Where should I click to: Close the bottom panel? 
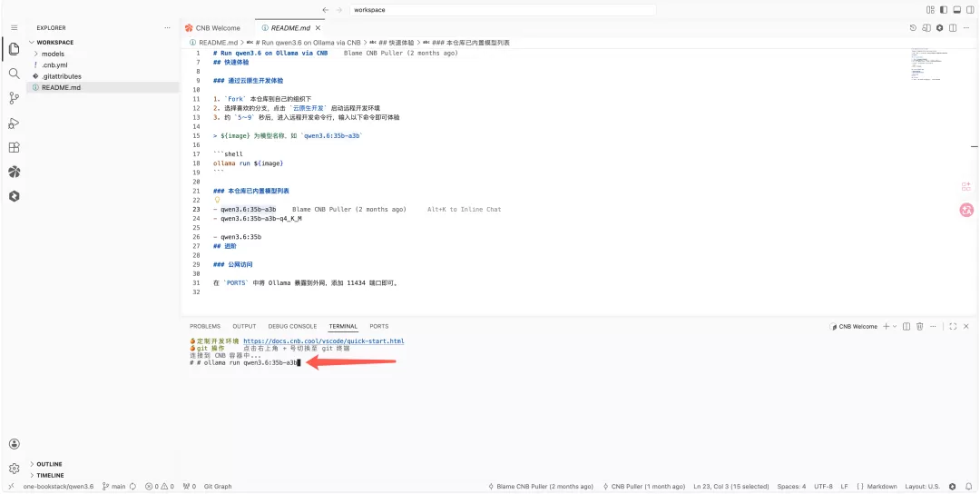click(x=966, y=326)
